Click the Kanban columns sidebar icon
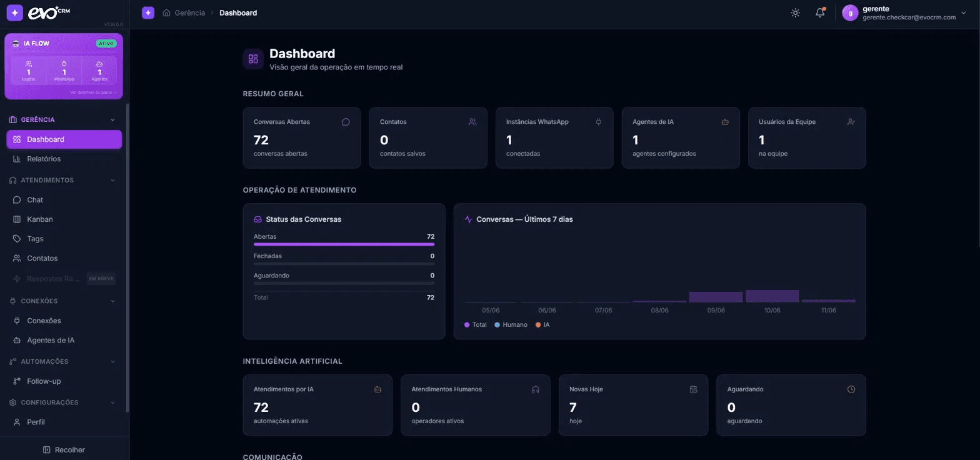The width and height of the screenshot is (980, 460). click(17, 219)
